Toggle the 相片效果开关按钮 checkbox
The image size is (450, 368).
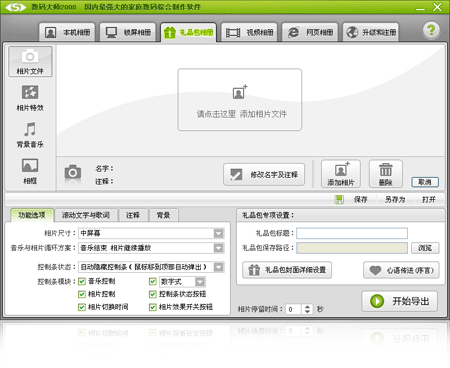(153, 307)
